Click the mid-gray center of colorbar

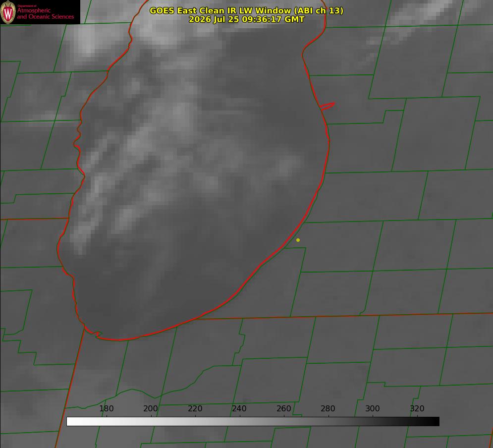click(x=253, y=422)
